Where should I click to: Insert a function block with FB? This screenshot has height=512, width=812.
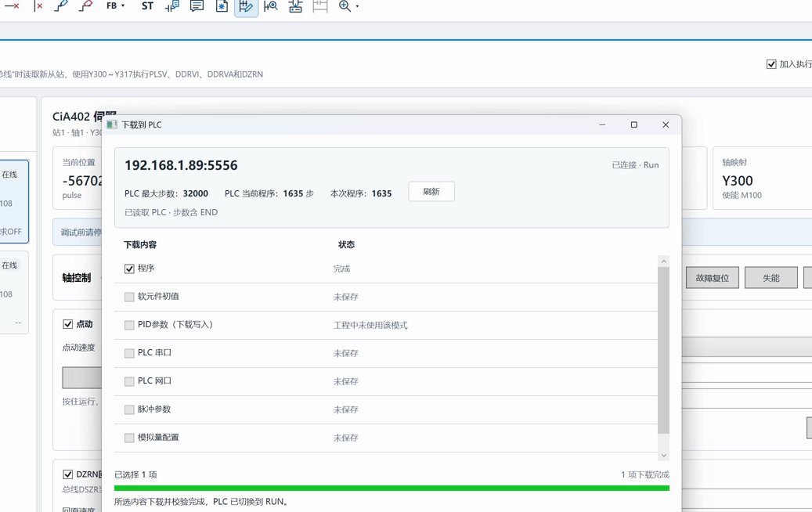click(x=111, y=5)
